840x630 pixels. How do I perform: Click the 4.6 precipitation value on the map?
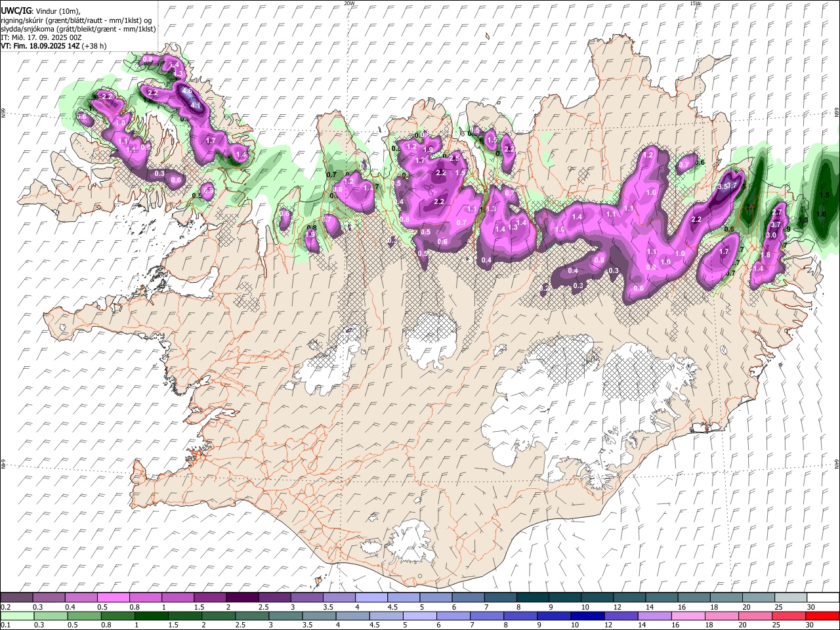(186, 91)
